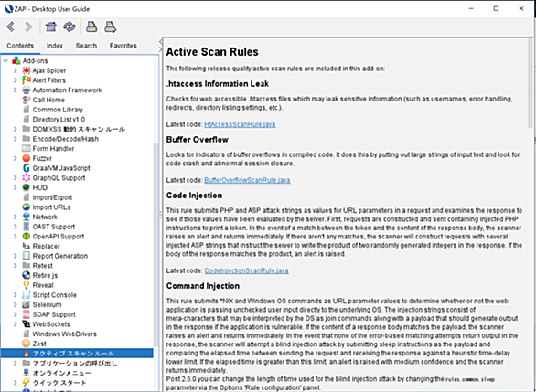Image resolution: width=536 pixels, height=392 pixels.
Task: Select the Windows WebDrivers tree item
Action: coord(65,334)
